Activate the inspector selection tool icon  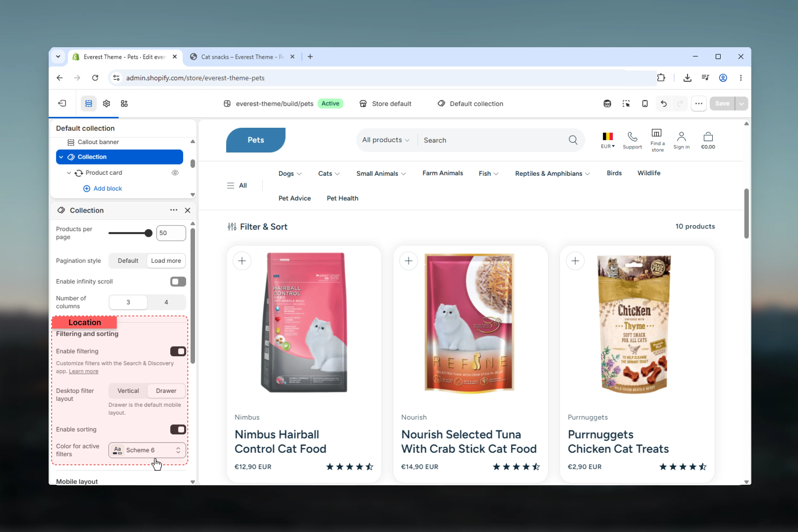(626, 103)
